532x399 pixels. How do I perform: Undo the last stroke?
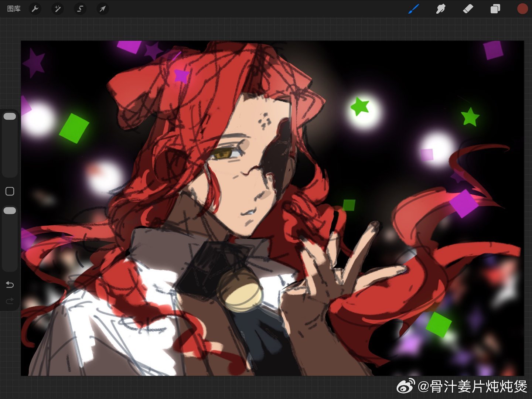tap(10, 284)
